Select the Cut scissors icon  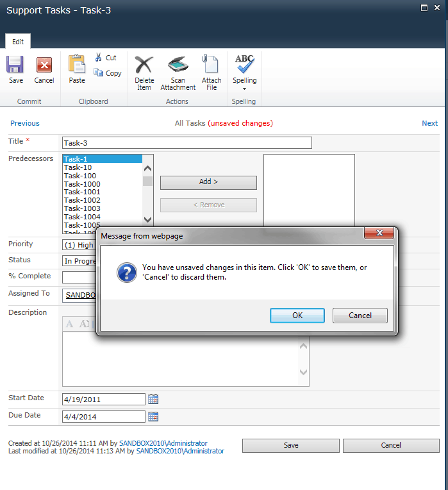click(x=99, y=58)
